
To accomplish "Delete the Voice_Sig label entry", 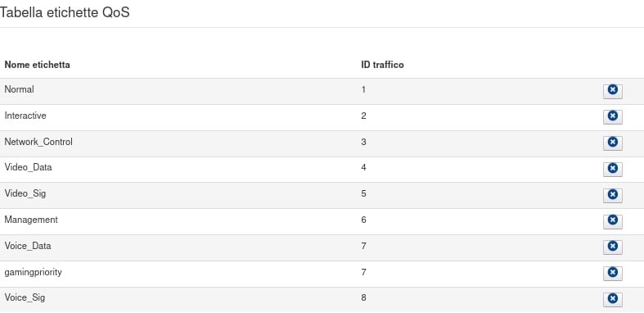I will [612, 299].
